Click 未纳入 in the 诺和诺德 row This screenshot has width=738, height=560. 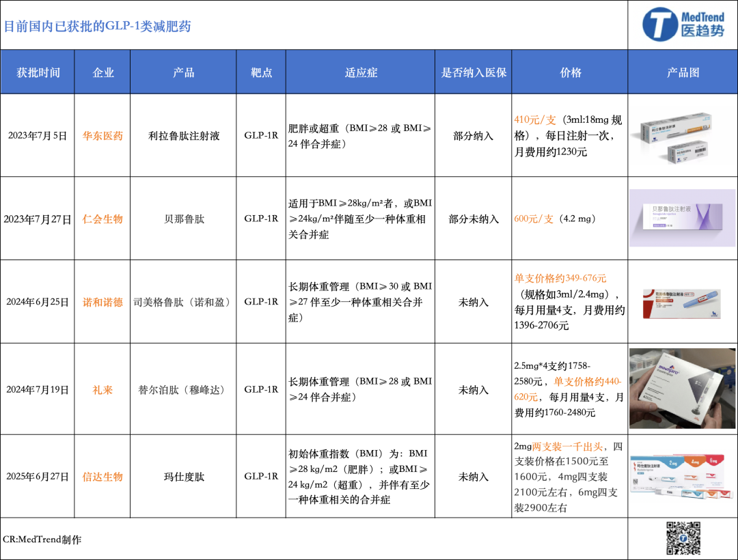(x=473, y=302)
